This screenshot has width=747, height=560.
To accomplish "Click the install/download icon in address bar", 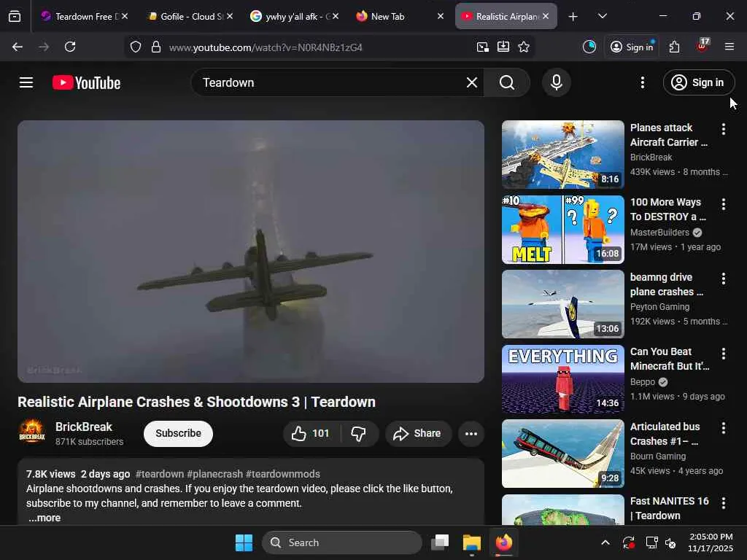I will (x=503, y=47).
